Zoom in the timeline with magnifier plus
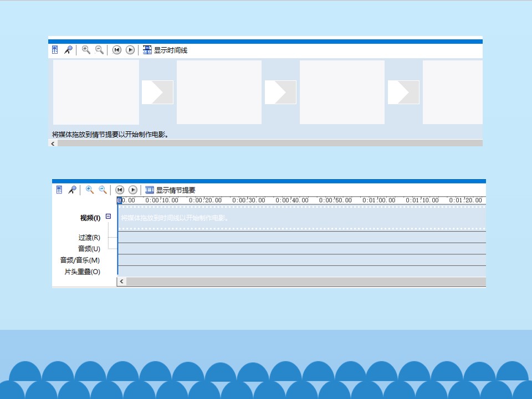Image resolution: width=532 pixels, height=399 pixels. point(90,190)
